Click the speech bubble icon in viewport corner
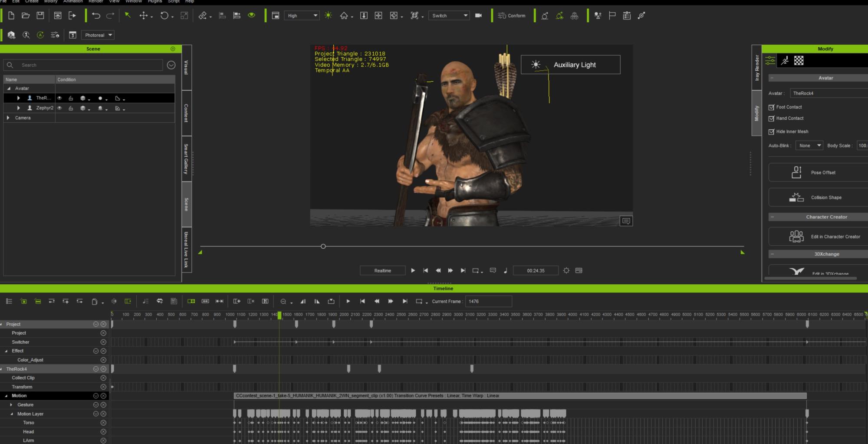 click(x=626, y=221)
